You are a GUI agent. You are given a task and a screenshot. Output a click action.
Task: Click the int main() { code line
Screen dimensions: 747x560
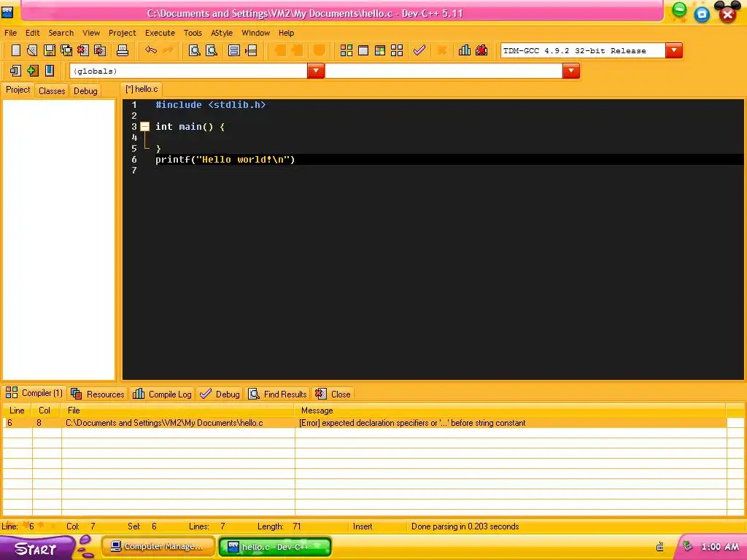point(190,127)
